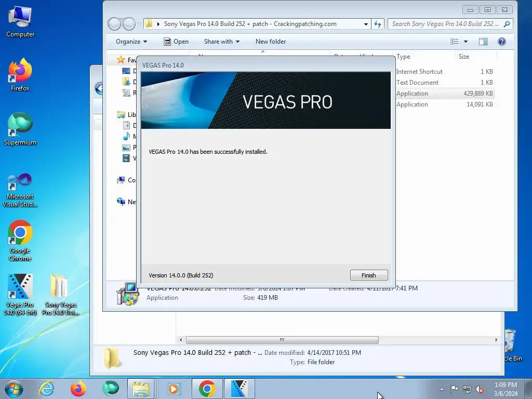Select Network in navigation pane
Image resolution: width=532 pixels, height=399 pixels.
tap(126, 202)
